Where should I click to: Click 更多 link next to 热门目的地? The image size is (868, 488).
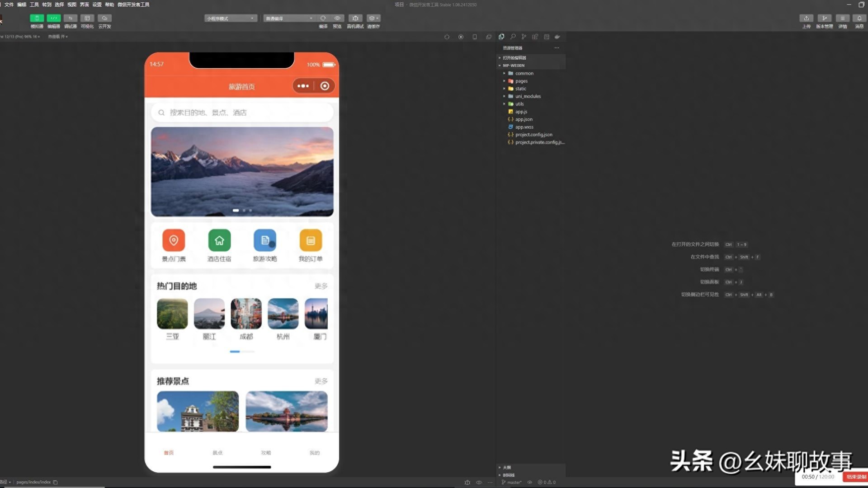321,286
